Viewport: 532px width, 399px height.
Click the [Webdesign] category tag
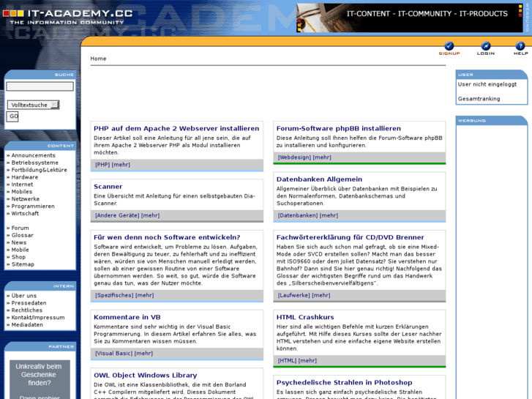click(294, 157)
